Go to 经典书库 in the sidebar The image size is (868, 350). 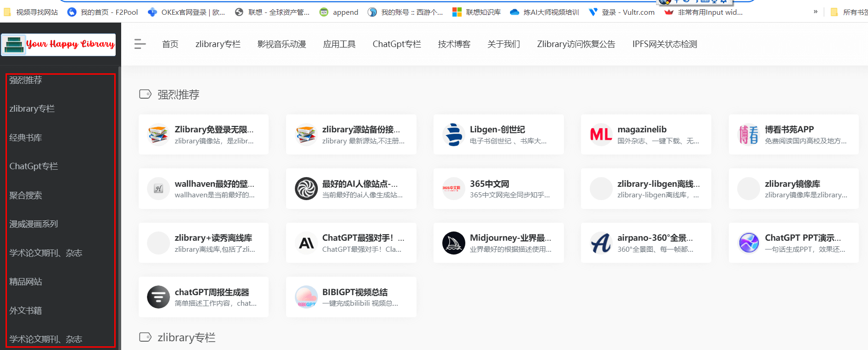(x=26, y=138)
